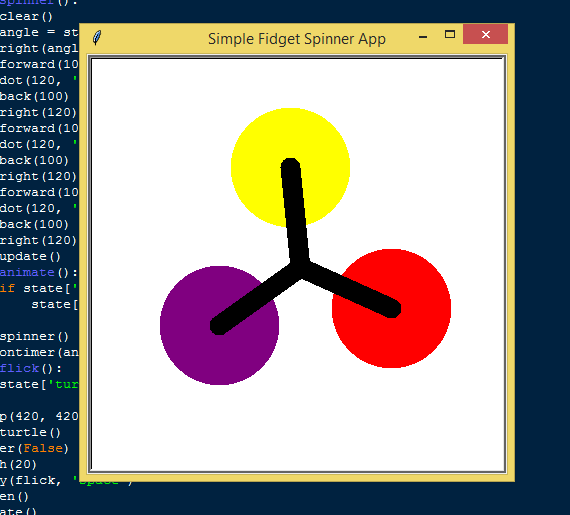Click the 'flick():' function definition line
Screen dimensions: 570x515
(31, 368)
